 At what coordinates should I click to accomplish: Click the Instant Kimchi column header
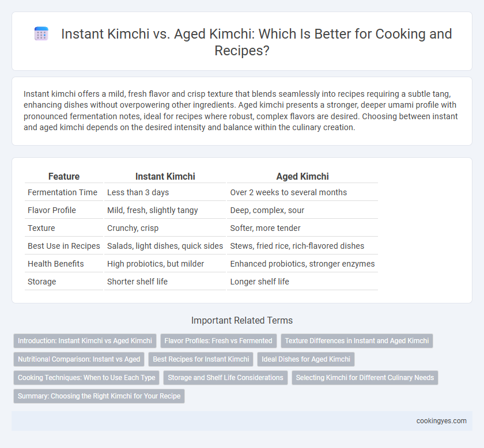(165, 176)
